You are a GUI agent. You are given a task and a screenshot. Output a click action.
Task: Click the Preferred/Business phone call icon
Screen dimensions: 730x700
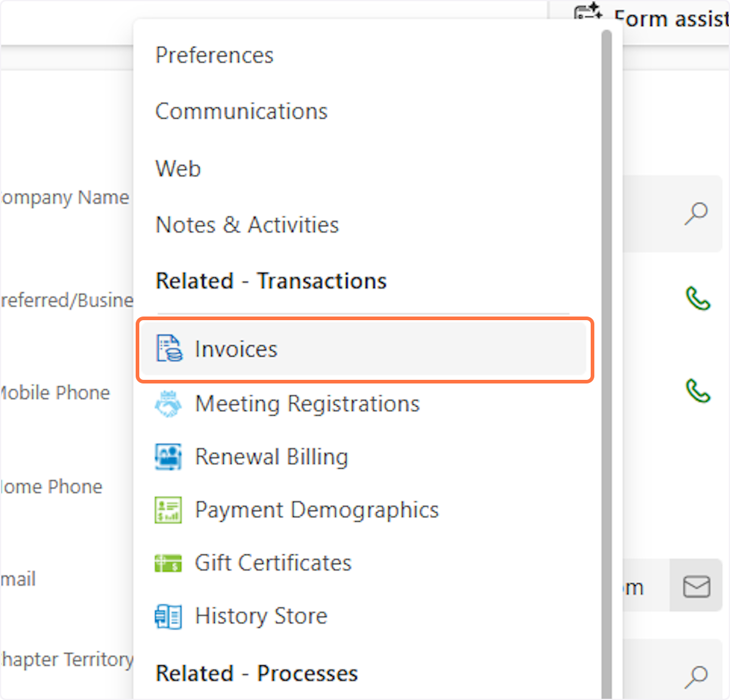pyautogui.click(x=697, y=298)
